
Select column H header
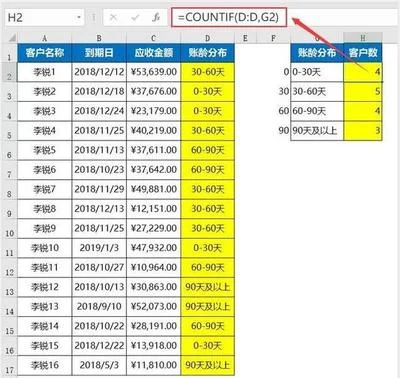(363, 37)
